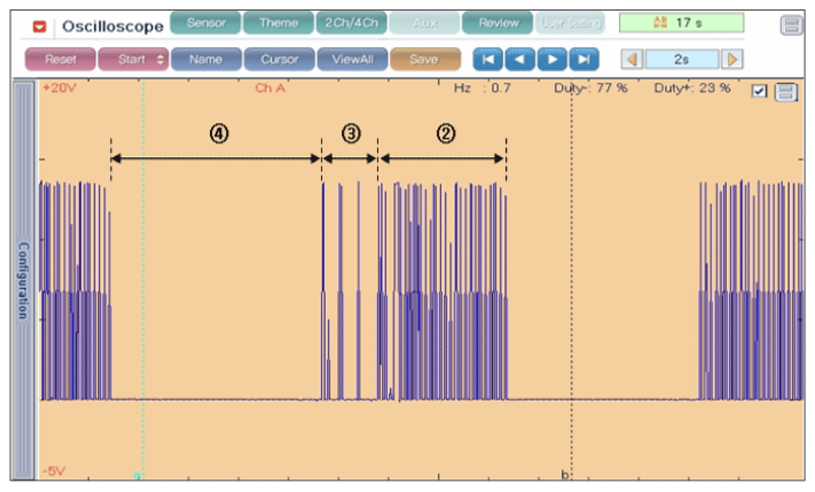This screenshot has width=815, height=492.
Task: Open the Sensor tab
Action: (206, 23)
